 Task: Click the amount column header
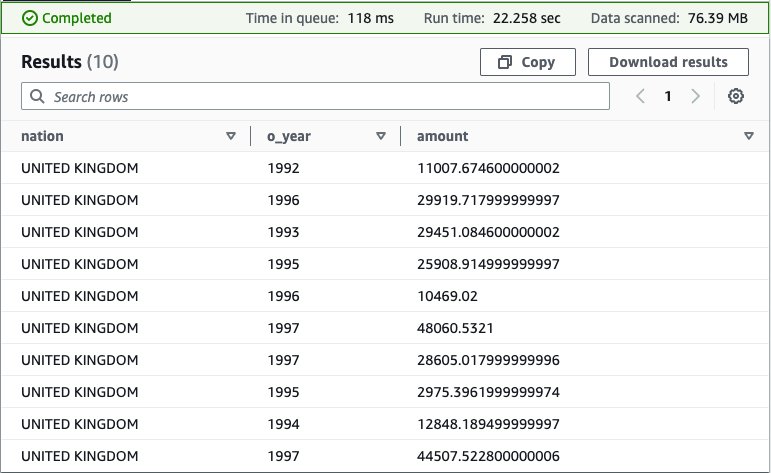point(443,136)
